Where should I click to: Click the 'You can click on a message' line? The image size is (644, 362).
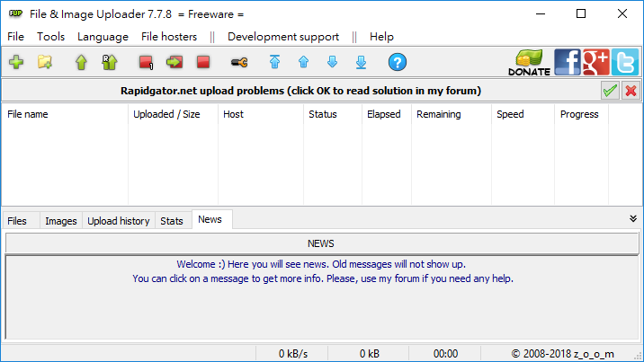click(x=323, y=278)
